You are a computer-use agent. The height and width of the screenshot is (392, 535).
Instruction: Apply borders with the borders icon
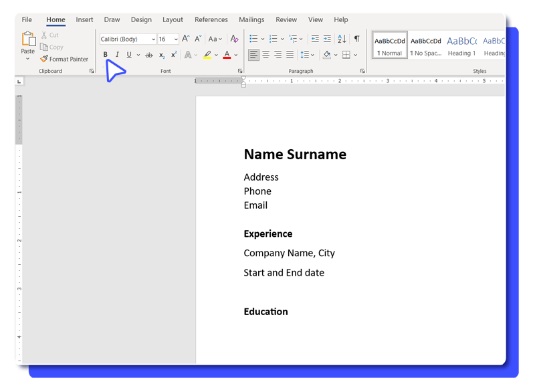pyautogui.click(x=346, y=55)
